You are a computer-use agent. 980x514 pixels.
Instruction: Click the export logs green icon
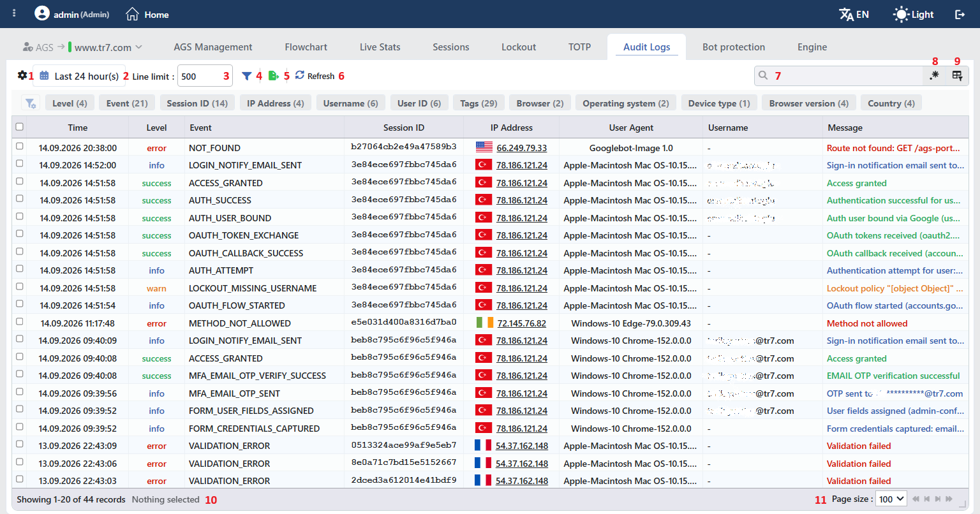273,76
